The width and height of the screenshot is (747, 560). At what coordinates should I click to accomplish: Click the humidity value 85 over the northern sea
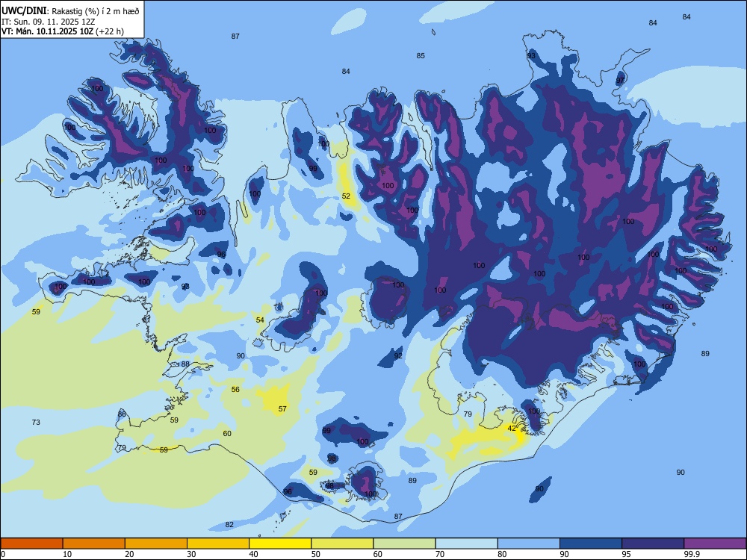click(420, 56)
